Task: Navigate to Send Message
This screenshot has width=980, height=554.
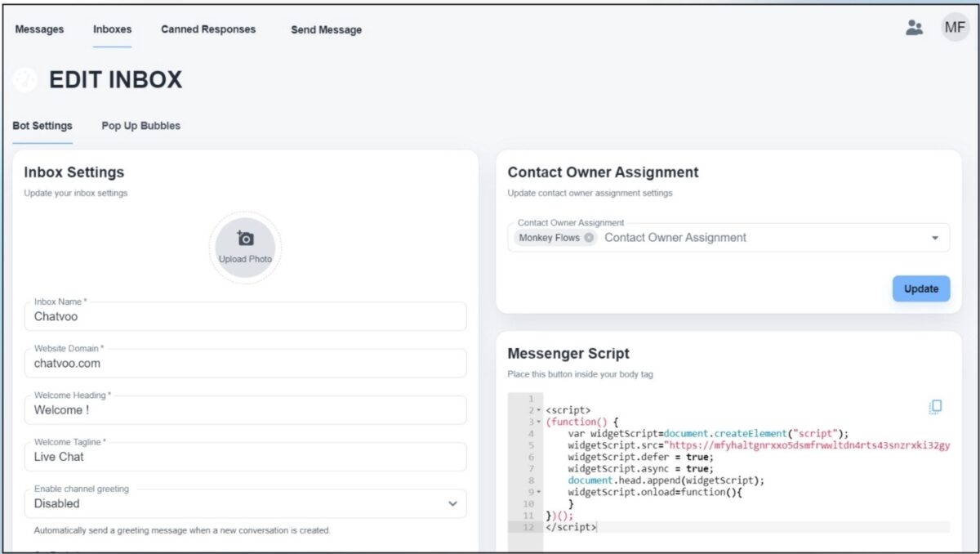Action: pyautogui.click(x=326, y=30)
